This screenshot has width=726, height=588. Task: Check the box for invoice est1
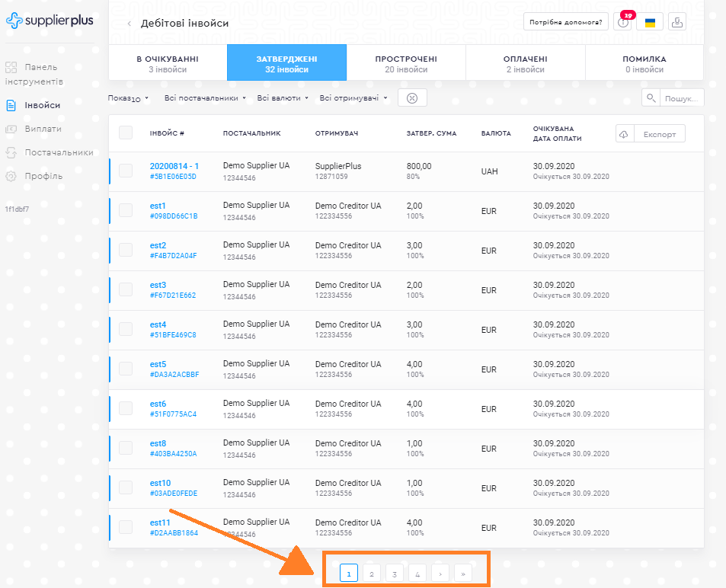point(126,210)
